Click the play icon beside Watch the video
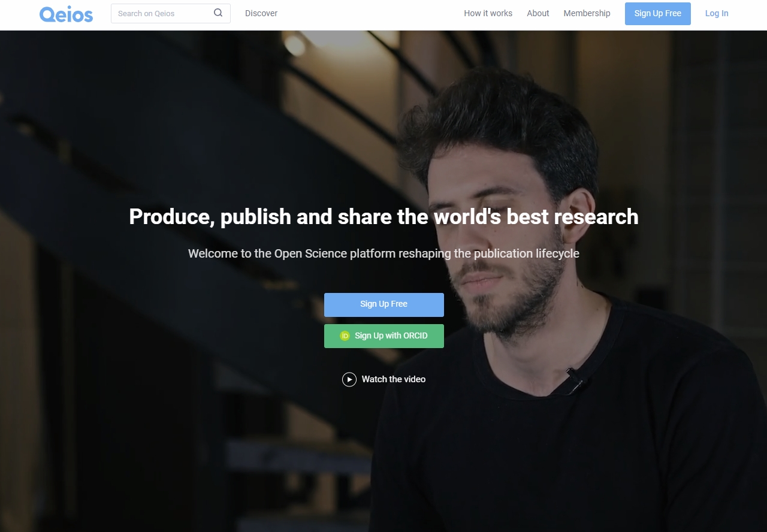767x532 pixels. pos(349,379)
